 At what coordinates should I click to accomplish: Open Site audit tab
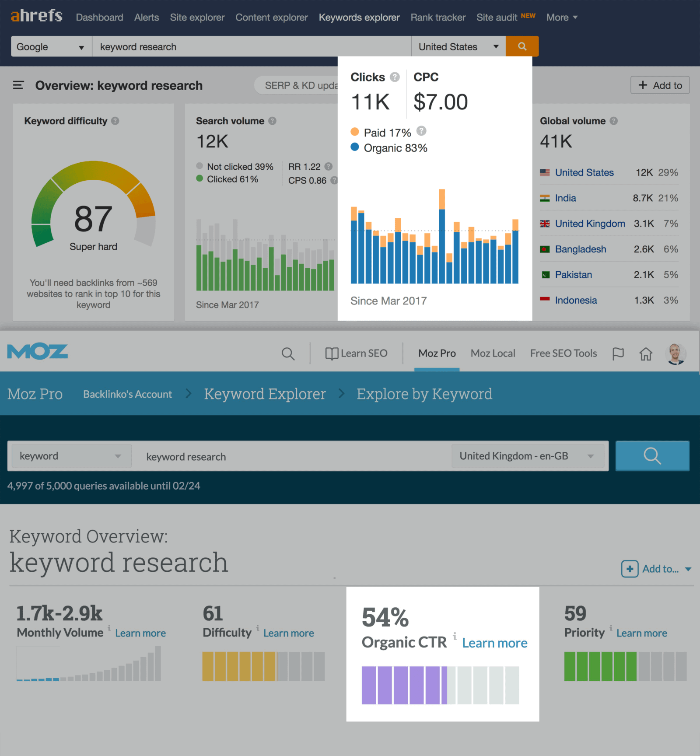(x=497, y=17)
